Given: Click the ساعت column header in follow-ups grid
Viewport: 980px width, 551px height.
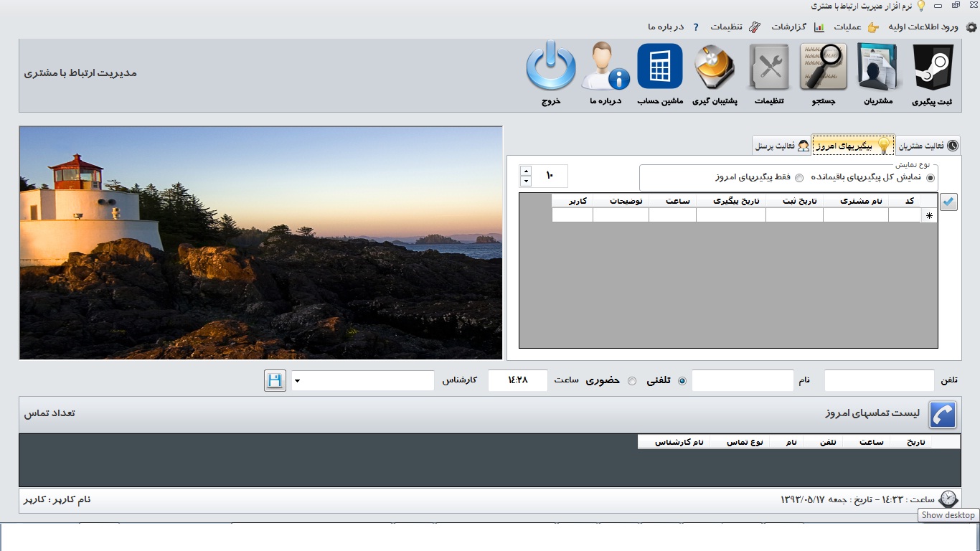Looking at the screenshot, I should click(673, 201).
